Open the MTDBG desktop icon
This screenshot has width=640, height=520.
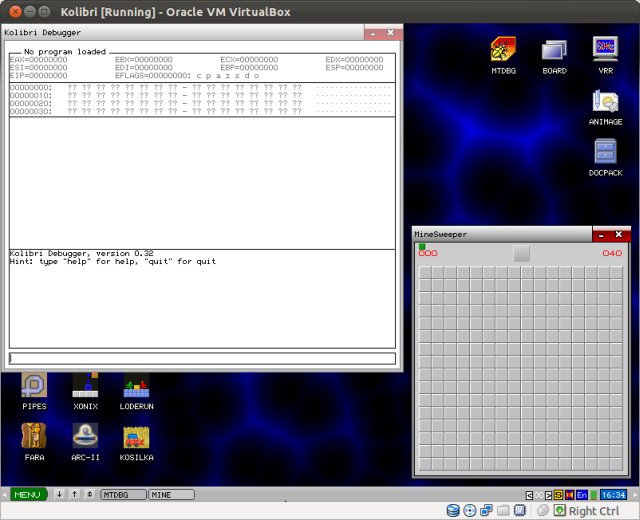(x=504, y=51)
